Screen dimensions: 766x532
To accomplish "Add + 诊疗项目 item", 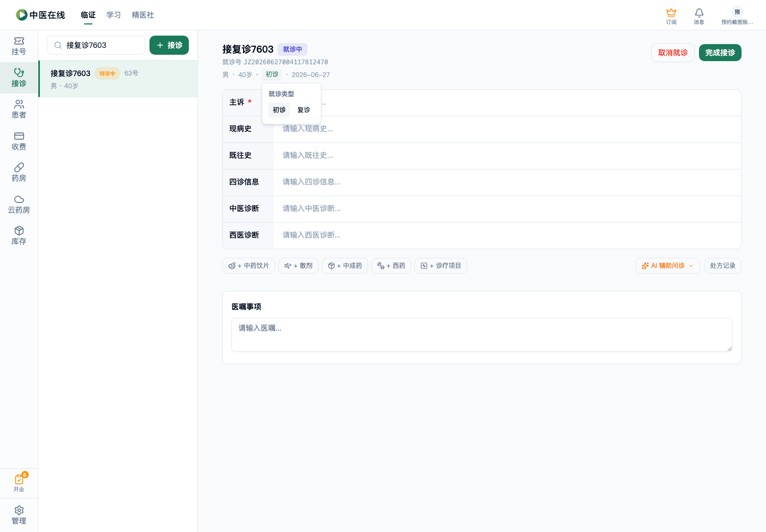I will click(x=440, y=266).
